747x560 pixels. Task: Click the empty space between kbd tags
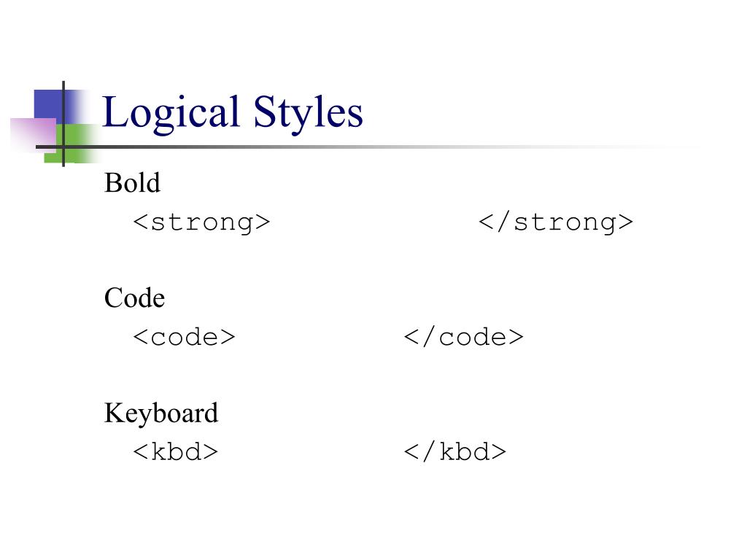pyautogui.click(x=311, y=451)
